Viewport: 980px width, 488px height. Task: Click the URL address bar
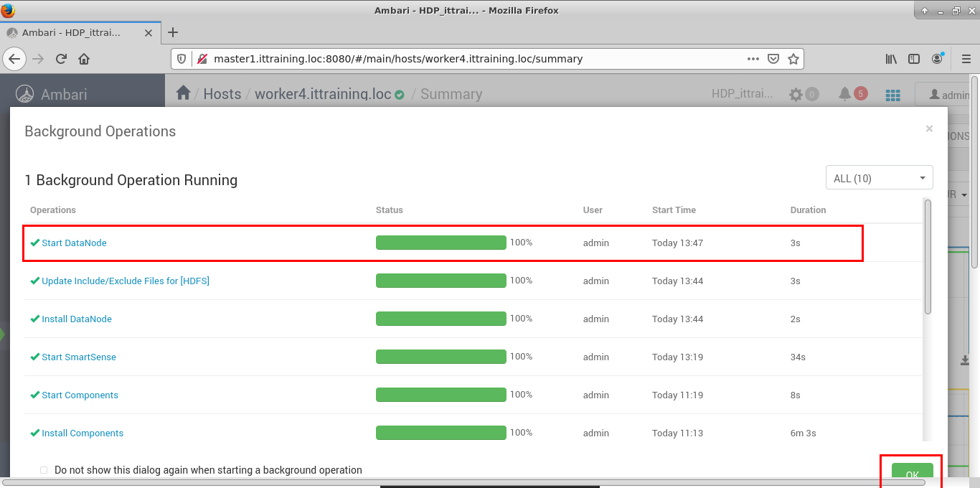click(x=473, y=59)
